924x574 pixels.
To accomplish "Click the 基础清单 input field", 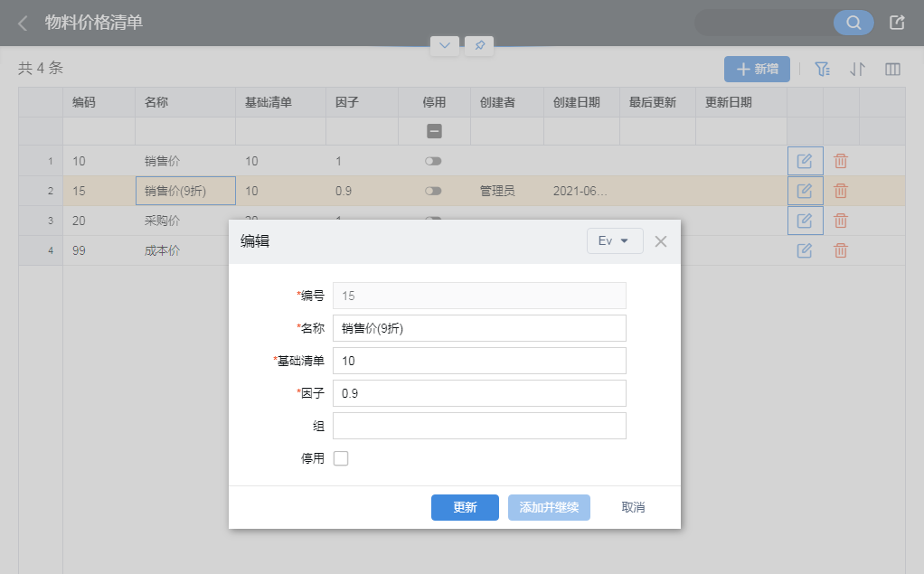I will (479, 361).
